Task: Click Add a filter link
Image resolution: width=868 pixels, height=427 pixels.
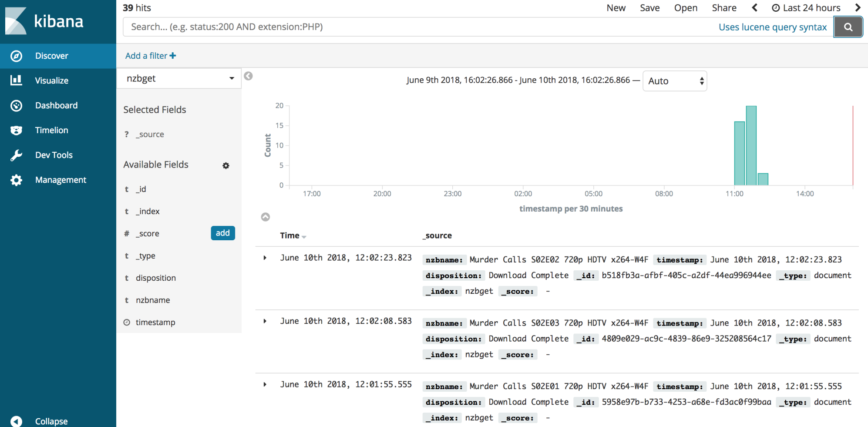Action: [146, 56]
